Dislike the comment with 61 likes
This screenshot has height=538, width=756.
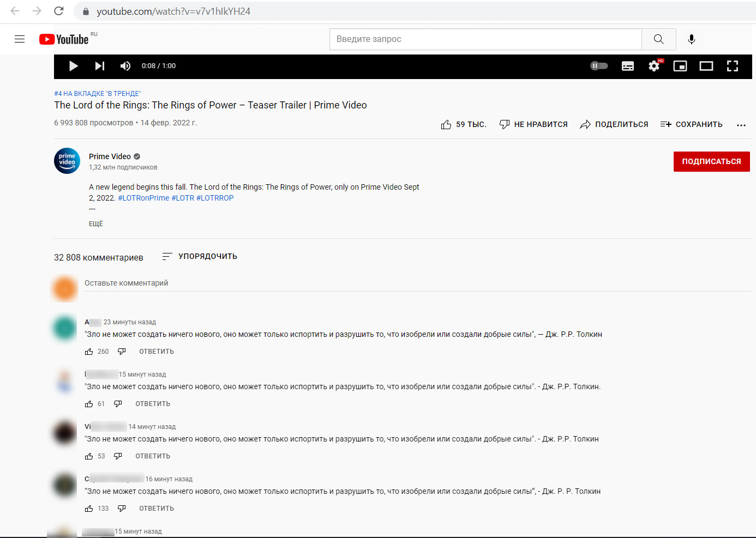118,404
